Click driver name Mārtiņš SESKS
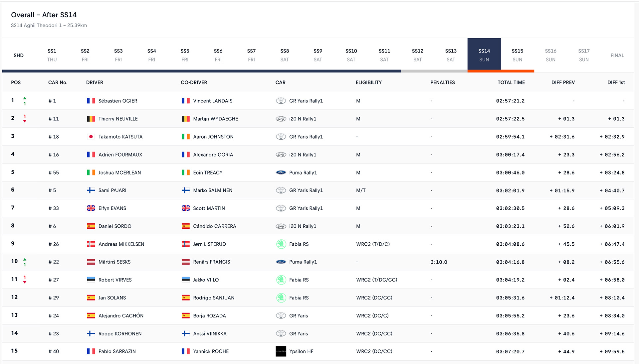Screen dimensions: 639x364 point(114,262)
